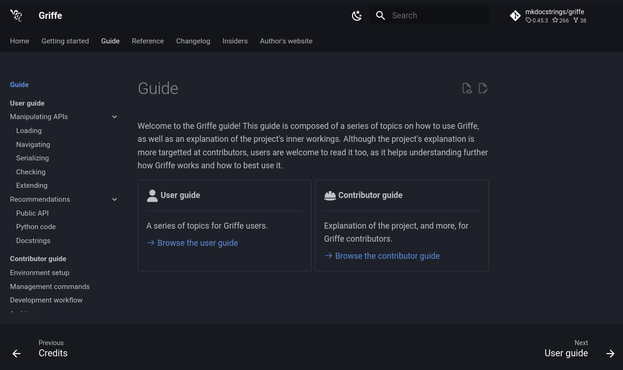623x370 pixels.
Task: Open Recommendations sidebar entry
Action: coord(40,200)
